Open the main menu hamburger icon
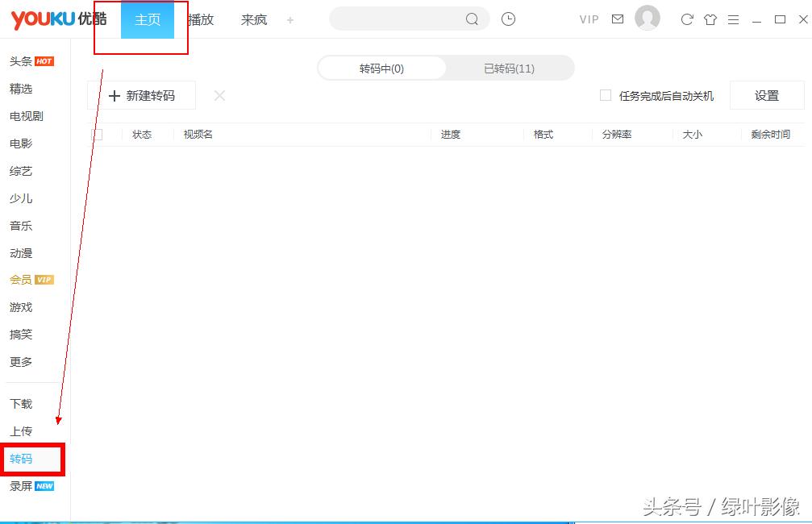The height and width of the screenshot is (524, 812). (735, 19)
